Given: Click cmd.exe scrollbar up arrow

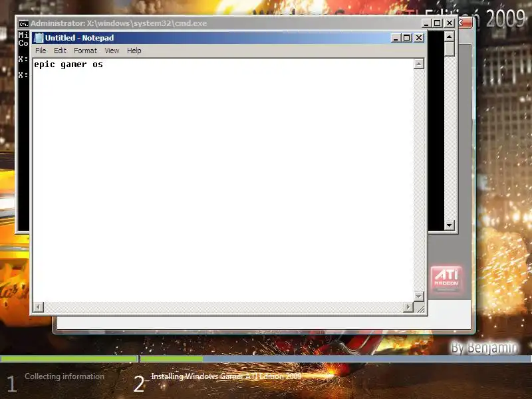Looking at the screenshot, I should [x=450, y=37].
